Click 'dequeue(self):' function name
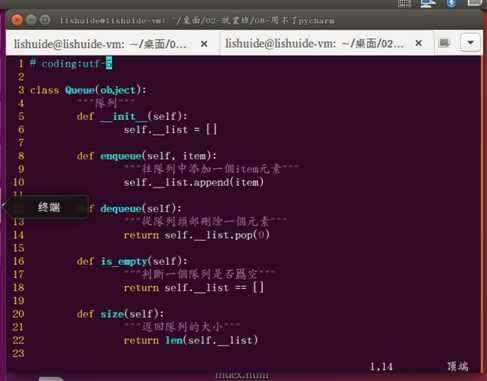Viewport: 487px width, 381px height. tap(141, 209)
